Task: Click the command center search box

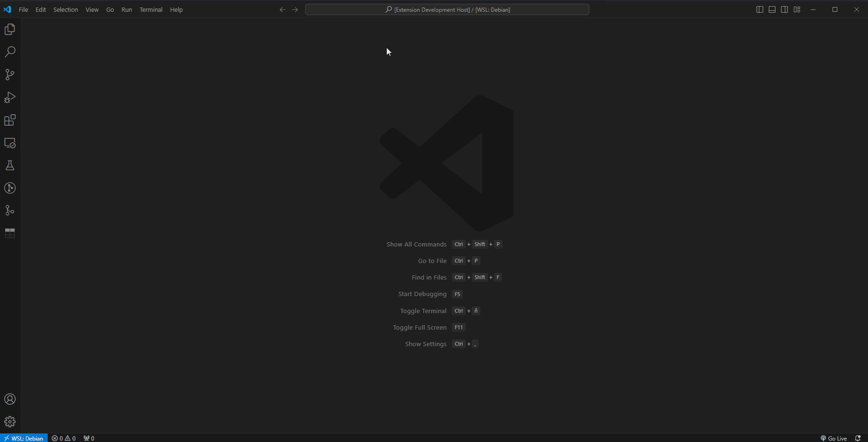Action: pyautogui.click(x=447, y=9)
